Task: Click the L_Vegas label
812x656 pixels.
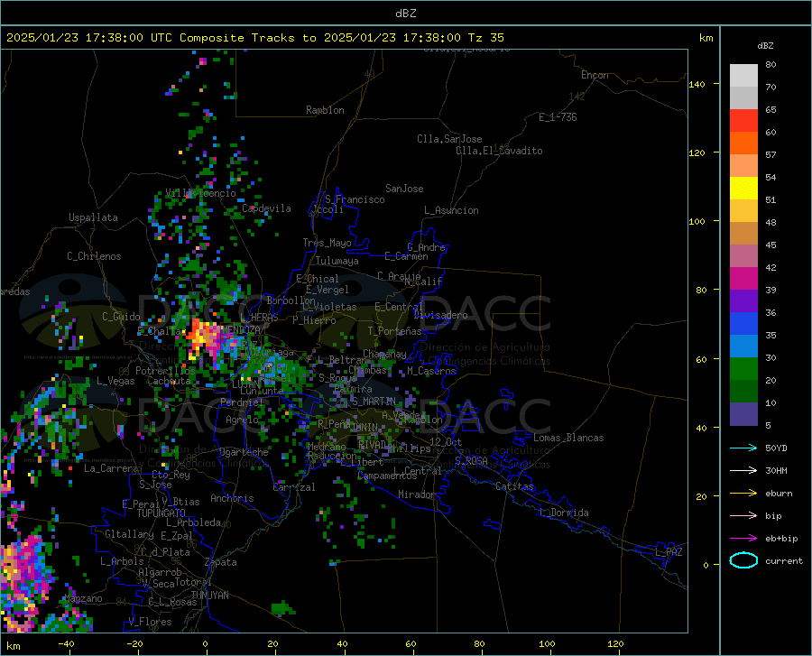Action: tap(115, 381)
